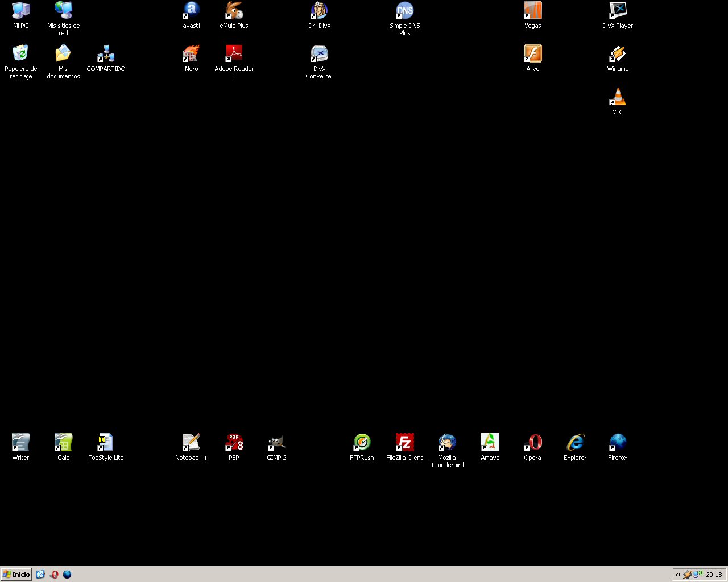Image resolution: width=728 pixels, height=582 pixels.
Task: Click the first quick launch icon beside Inicio
Action: tap(40, 575)
